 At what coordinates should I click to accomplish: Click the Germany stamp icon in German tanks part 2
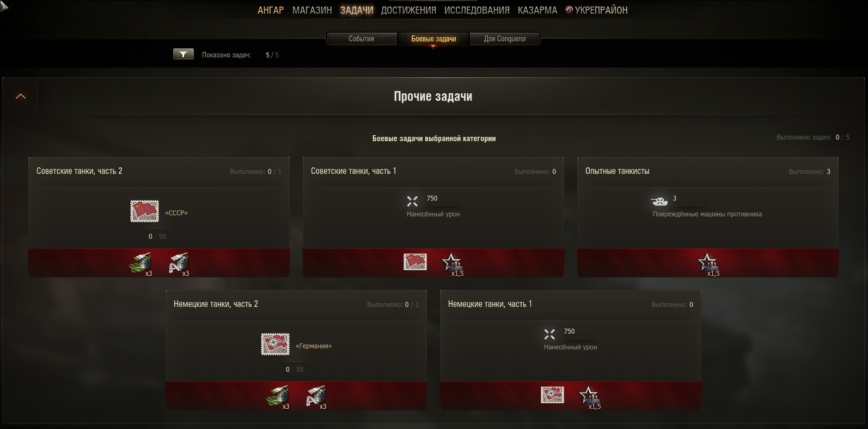[x=275, y=345]
